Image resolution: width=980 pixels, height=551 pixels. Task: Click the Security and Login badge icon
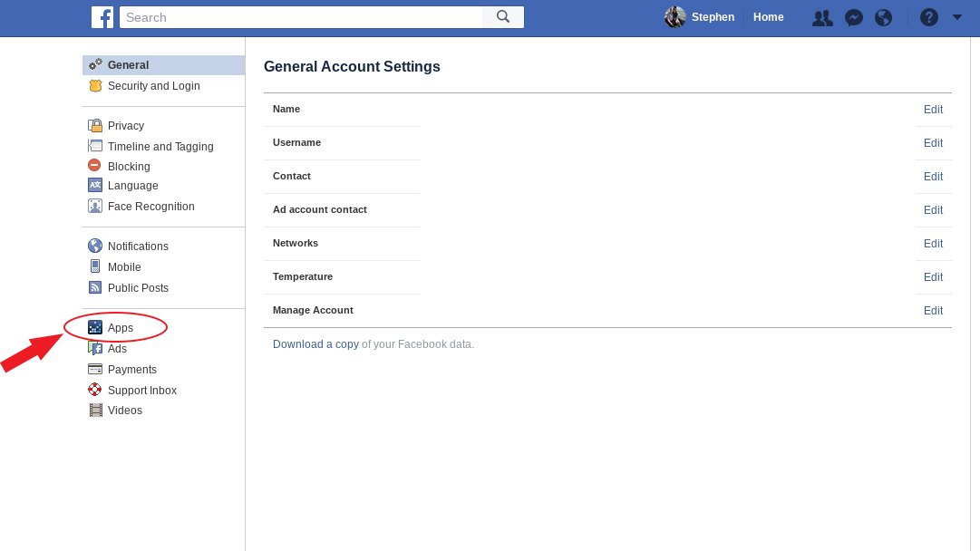95,85
